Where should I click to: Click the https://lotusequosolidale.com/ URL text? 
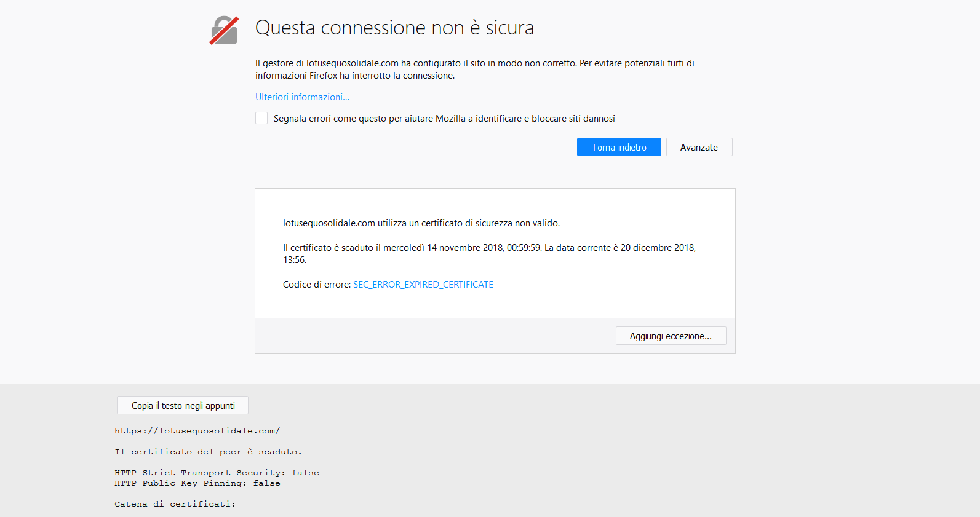[x=197, y=431]
